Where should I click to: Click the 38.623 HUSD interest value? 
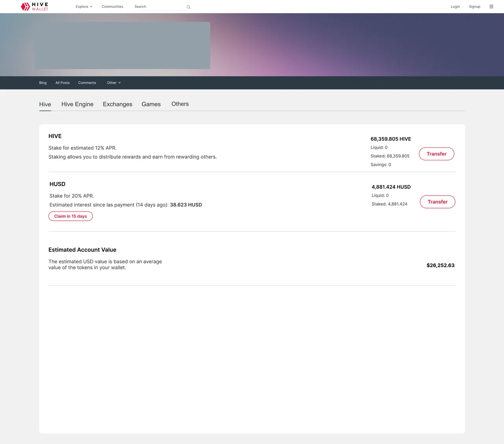186,205
